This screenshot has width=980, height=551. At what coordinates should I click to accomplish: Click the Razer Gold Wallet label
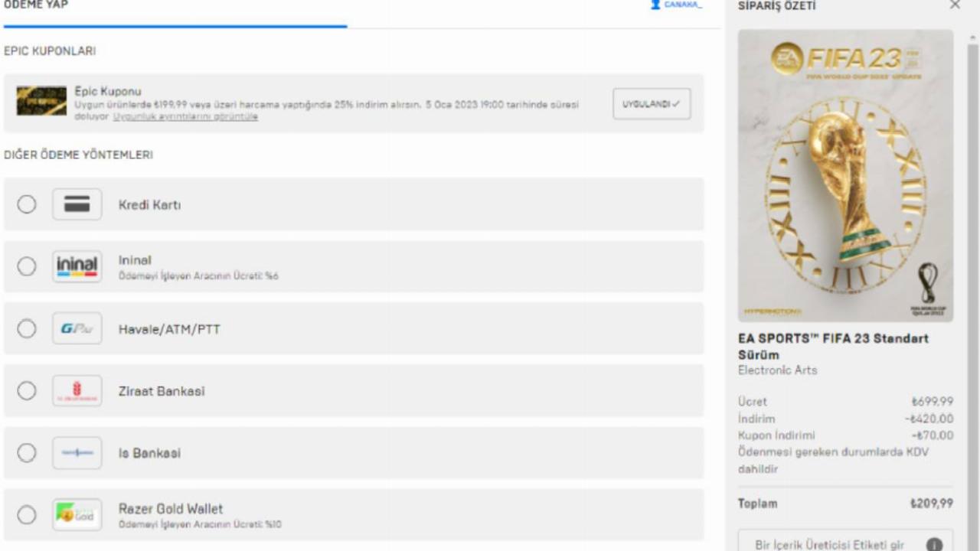(171, 508)
